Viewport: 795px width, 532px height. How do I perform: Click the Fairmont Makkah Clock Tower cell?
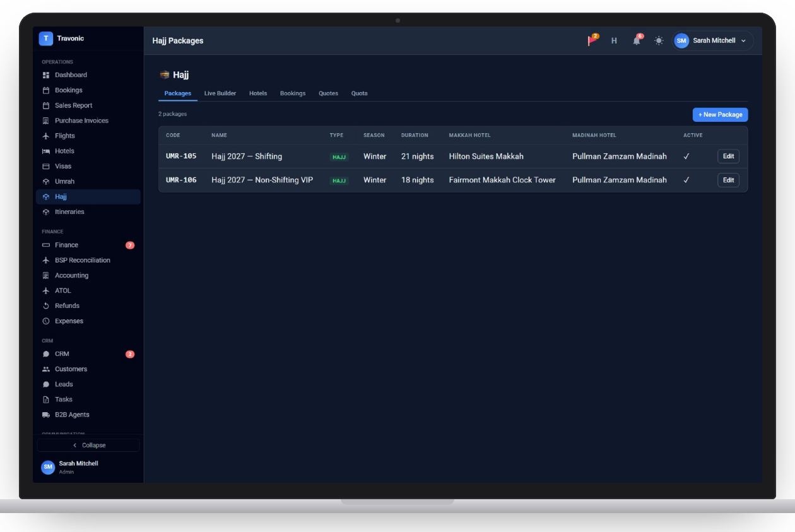coord(502,180)
